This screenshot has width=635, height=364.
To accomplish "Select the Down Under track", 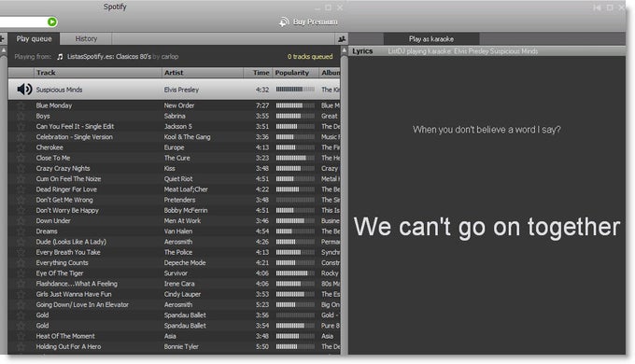I will coord(174,221).
